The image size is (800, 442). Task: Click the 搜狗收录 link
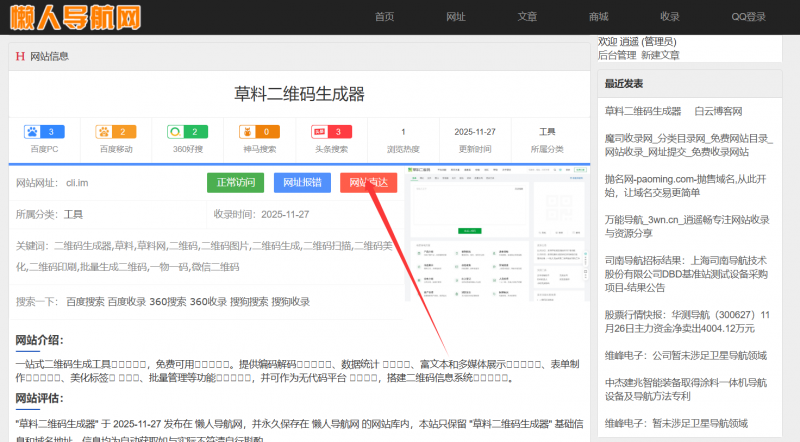pyautogui.click(x=291, y=302)
